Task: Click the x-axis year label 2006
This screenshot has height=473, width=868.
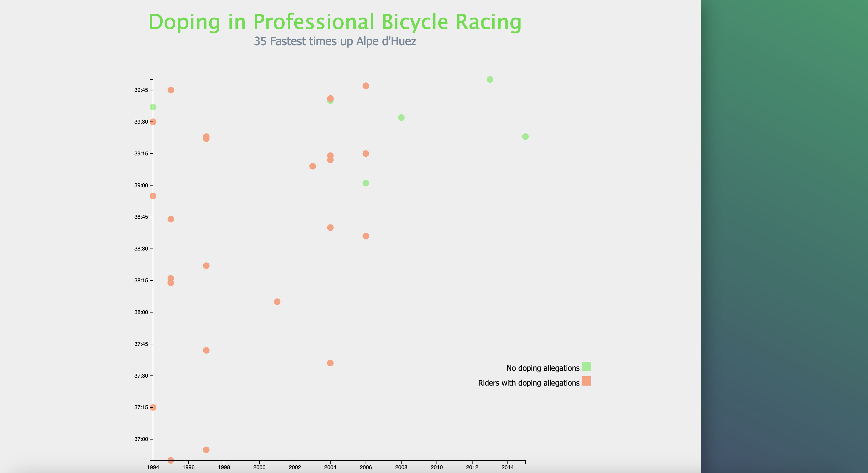Action: [366, 467]
